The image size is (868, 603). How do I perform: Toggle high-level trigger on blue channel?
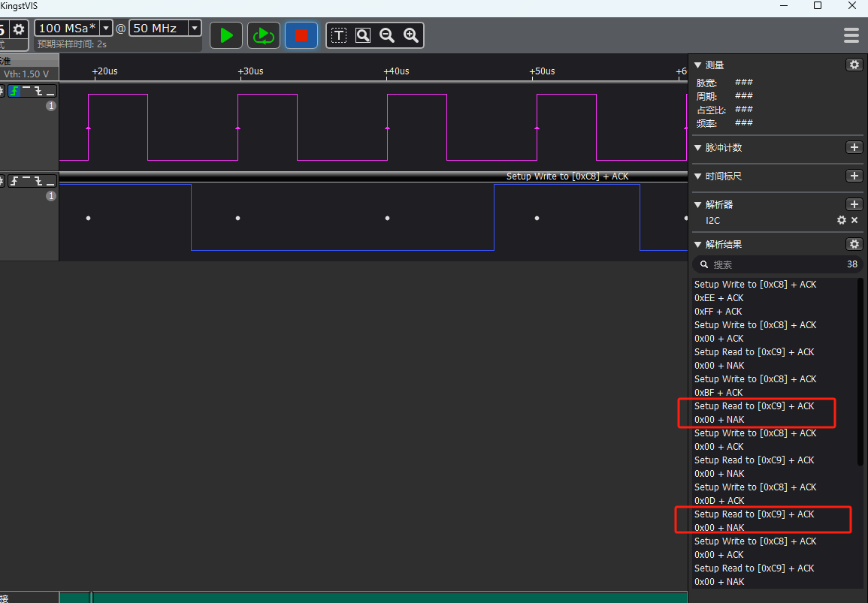(26, 181)
